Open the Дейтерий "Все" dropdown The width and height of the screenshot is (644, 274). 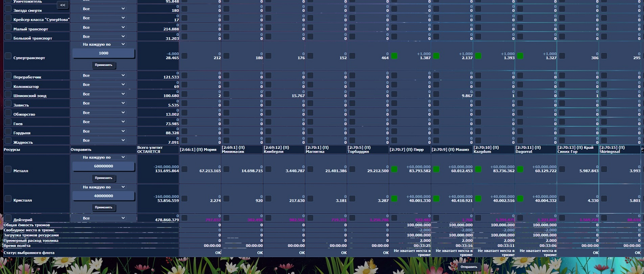coord(104,218)
